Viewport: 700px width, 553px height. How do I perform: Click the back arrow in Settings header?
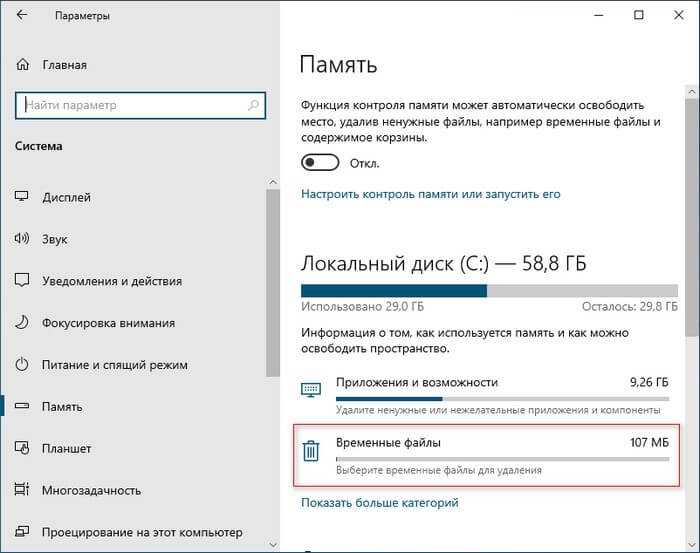[x=22, y=16]
